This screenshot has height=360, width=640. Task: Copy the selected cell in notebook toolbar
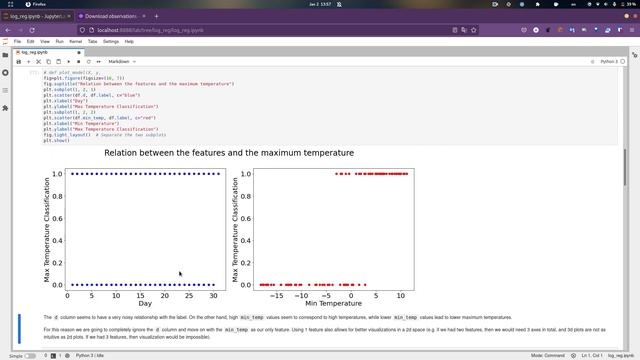coord(49,62)
